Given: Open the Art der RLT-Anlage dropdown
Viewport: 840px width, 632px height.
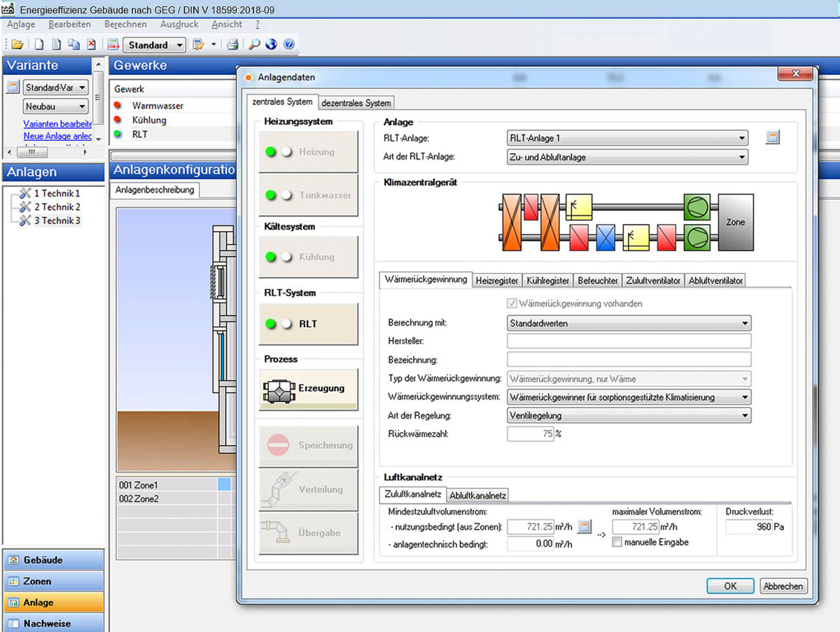Looking at the screenshot, I should [627, 157].
